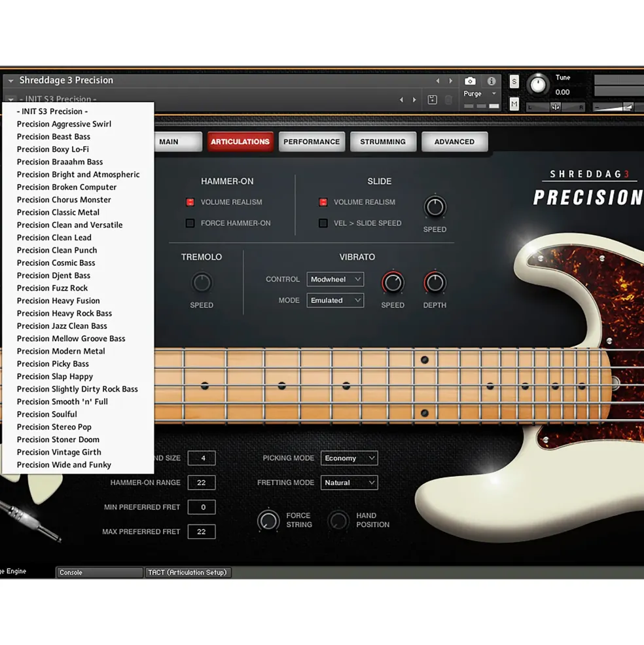
Task: Go to the ADVANCED tab
Action: (454, 141)
